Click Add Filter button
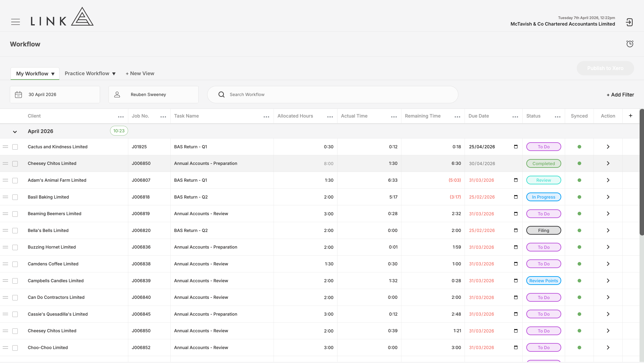This screenshot has width=644, height=363. click(x=620, y=95)
